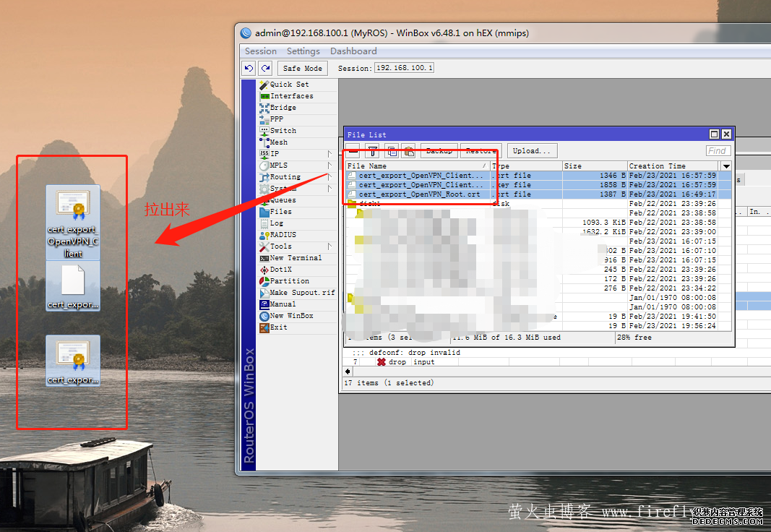Open the Interfaces menu entry
This screenshot has height=532, width=771.
[292, 96]
